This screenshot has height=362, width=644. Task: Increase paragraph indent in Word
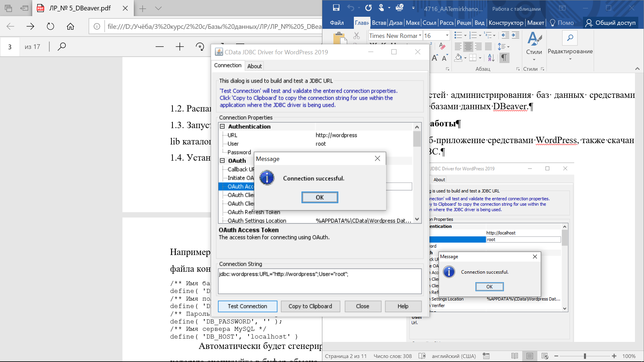(x=516, y=35)
